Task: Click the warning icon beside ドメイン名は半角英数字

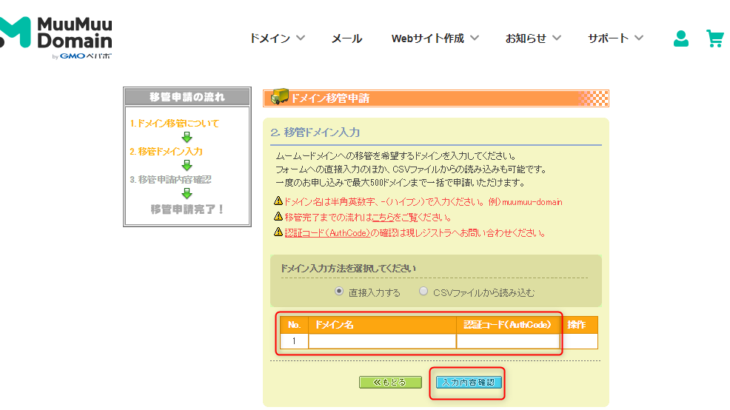Action: pyautogui.click(x=278, y=200)
